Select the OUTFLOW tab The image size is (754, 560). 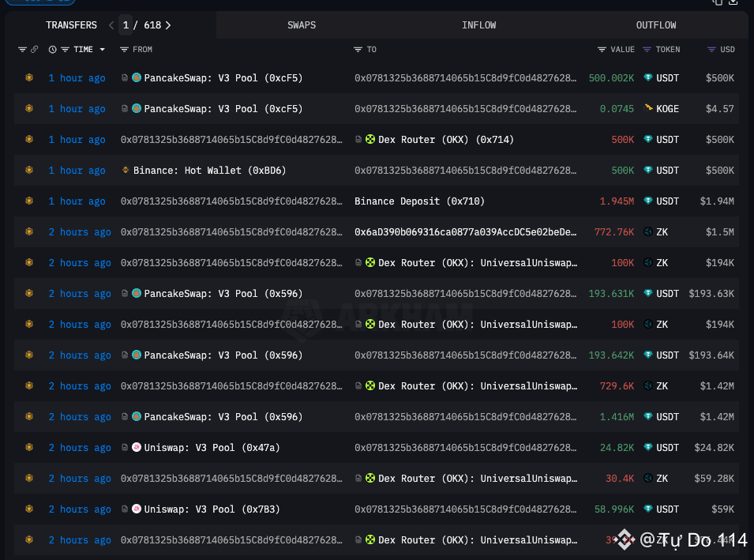[656, 25]
